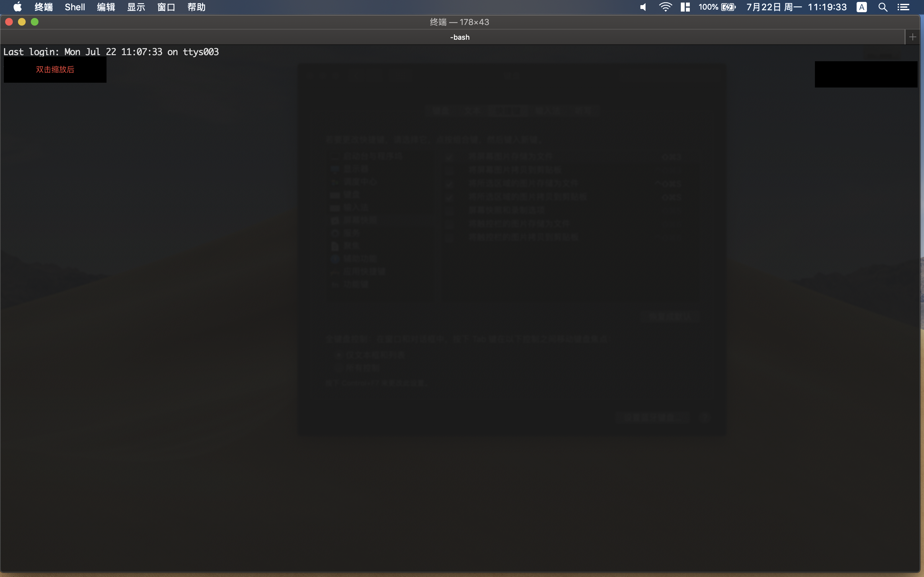Open the Wi-Fi status menu

click(665, 7)
